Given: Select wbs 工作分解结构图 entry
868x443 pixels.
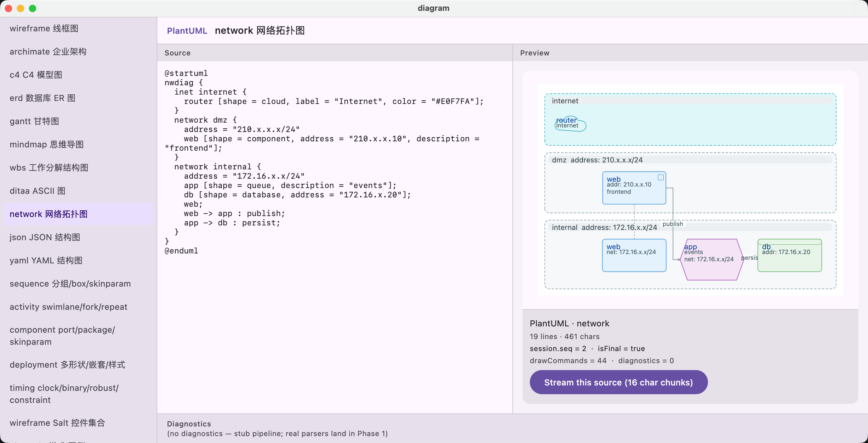Looking at the screenshot, I should tap(78, 168).
